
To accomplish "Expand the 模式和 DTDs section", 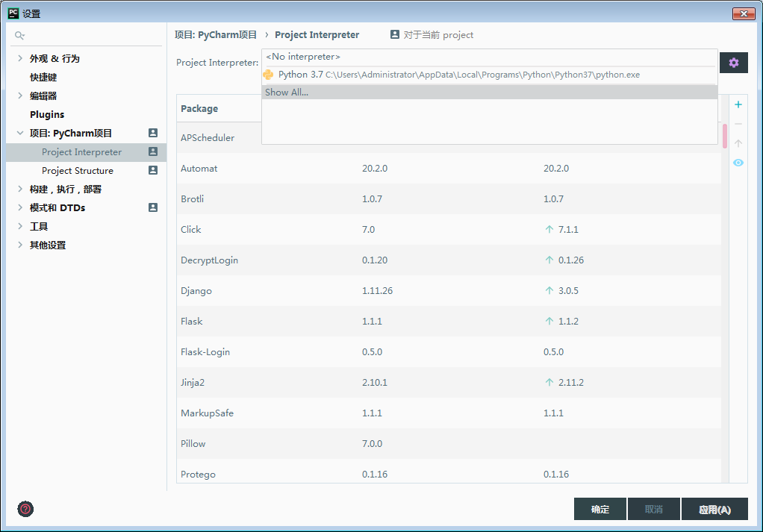I will (x=20, y=207).
